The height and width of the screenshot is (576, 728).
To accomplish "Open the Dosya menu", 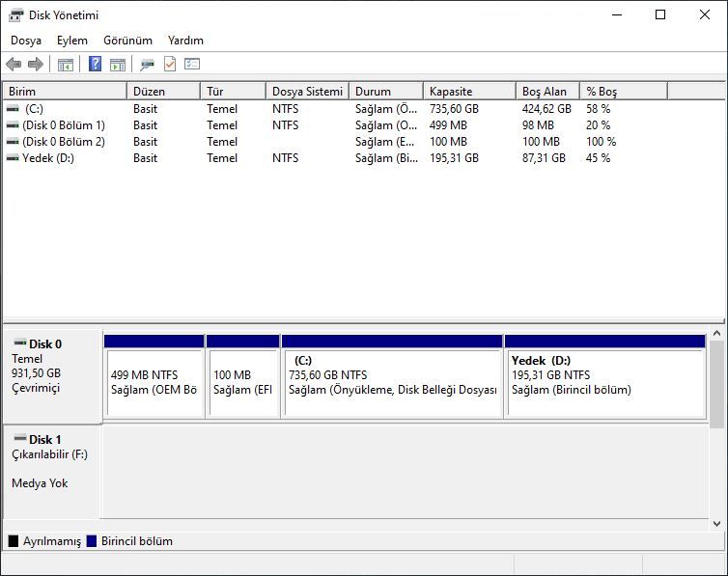I will pos(26,41).
